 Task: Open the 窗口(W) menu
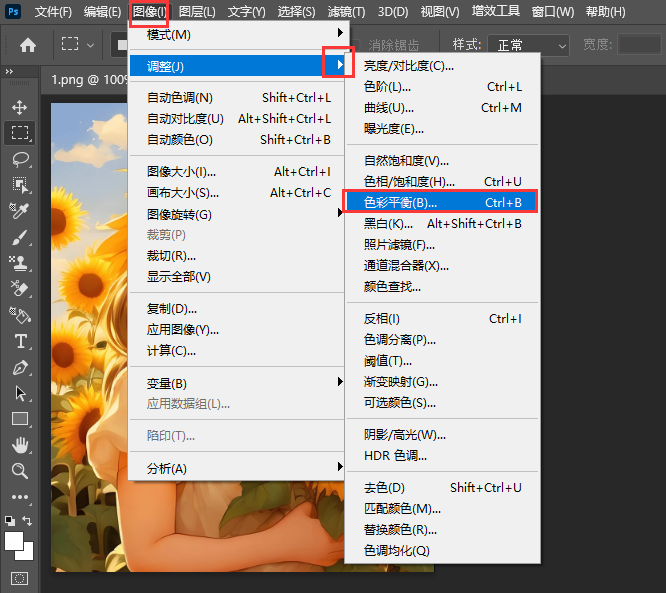point(553,11)
